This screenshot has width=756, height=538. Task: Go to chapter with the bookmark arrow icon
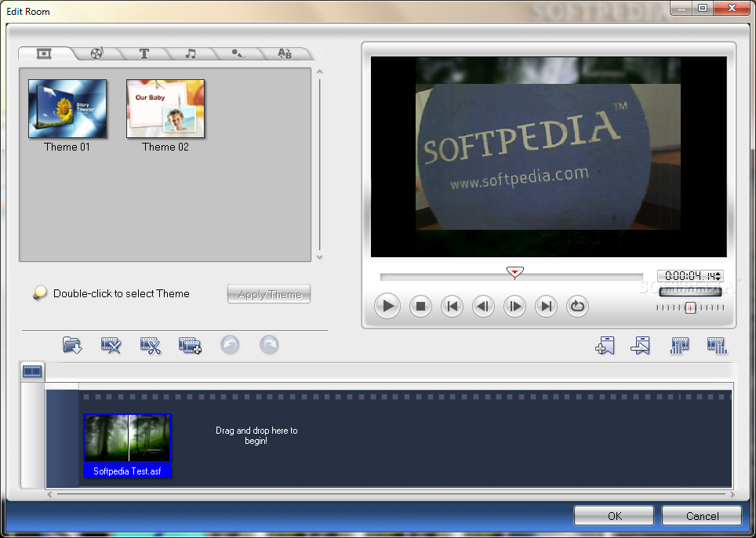click(x=641, y=345)
